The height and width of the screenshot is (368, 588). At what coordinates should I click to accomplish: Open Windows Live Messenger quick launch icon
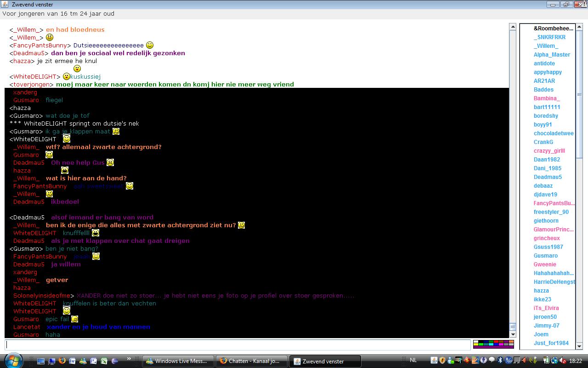coord(83,361)
